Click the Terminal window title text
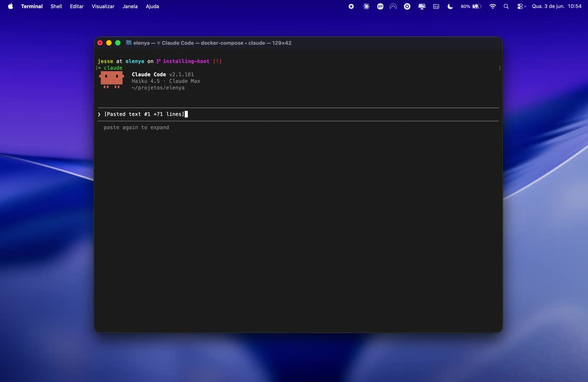The image size is (588, 382). (x=212, y=43)
